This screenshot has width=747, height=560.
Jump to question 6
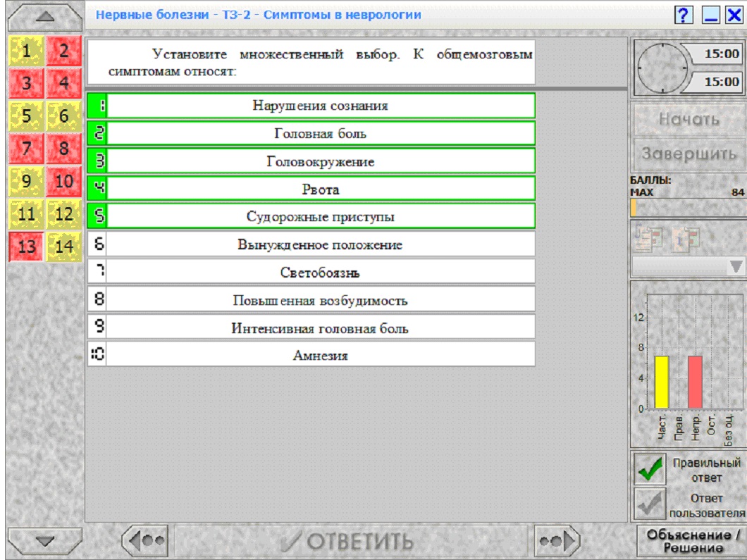tap(64, 116)
